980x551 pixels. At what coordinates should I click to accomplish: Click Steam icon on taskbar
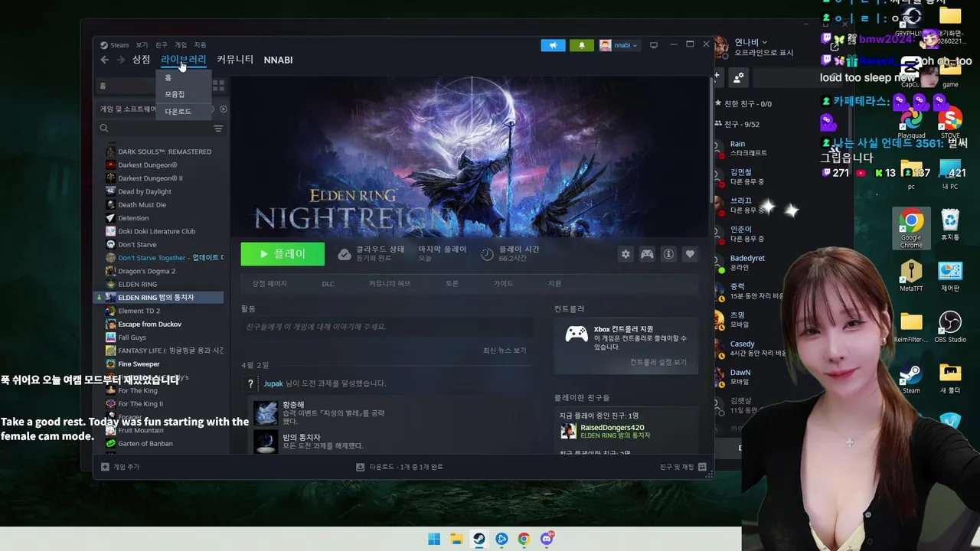[x=479, y=539]
